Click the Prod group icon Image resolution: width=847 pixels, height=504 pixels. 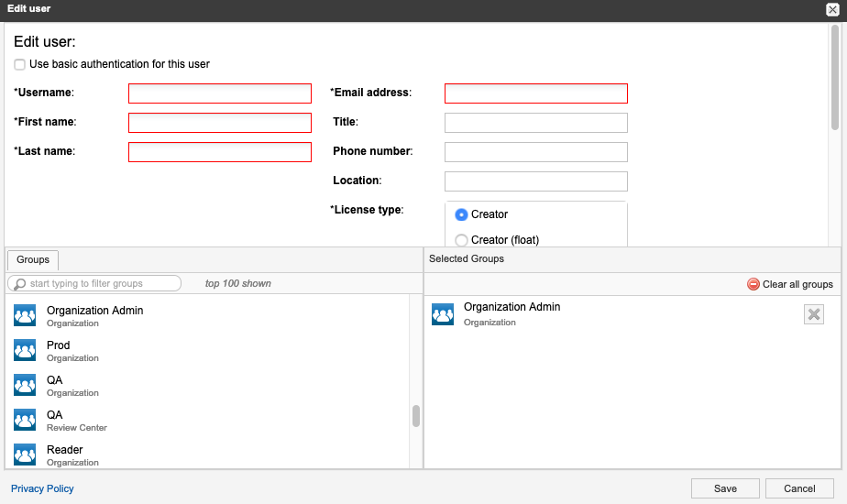point(25,350)
